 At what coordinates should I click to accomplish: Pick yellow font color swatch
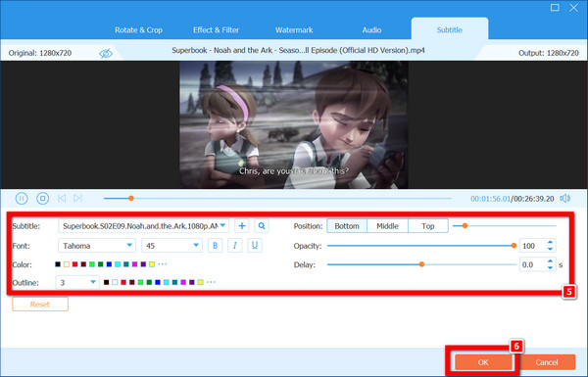[x=152, y=264]
